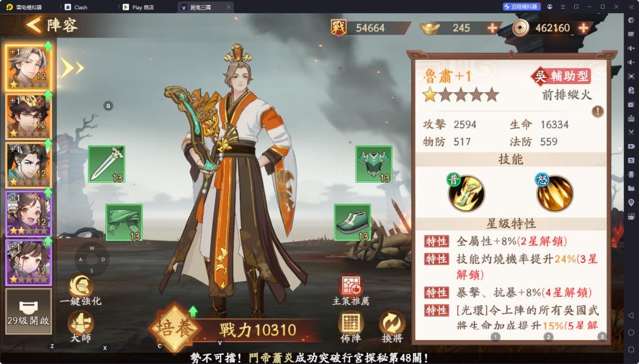Open the green shoes equipment slot
639x364 pixels.
[353, 223]
